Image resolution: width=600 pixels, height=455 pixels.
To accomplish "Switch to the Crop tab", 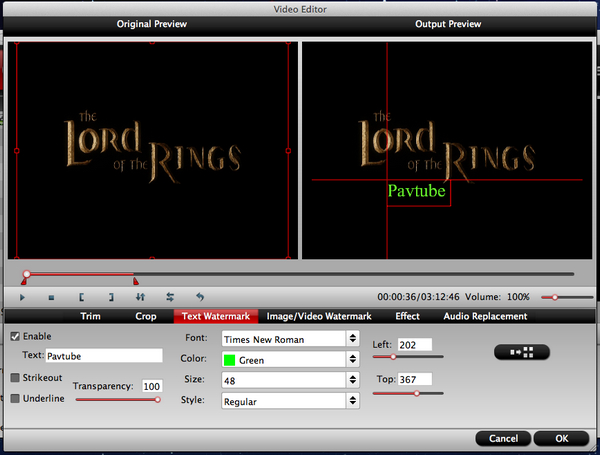I will [x=145, y=316].
